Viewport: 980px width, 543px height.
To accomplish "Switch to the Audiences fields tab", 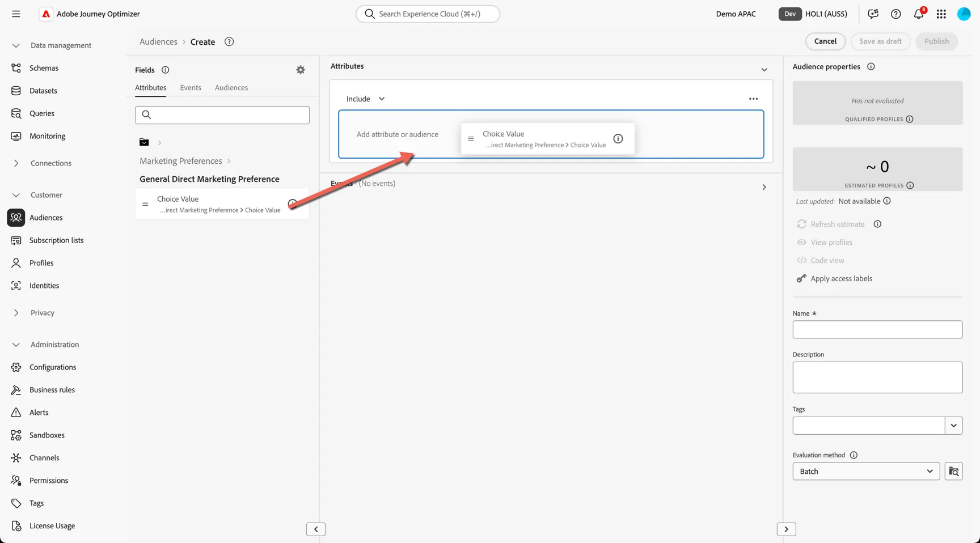I will 231,87.
